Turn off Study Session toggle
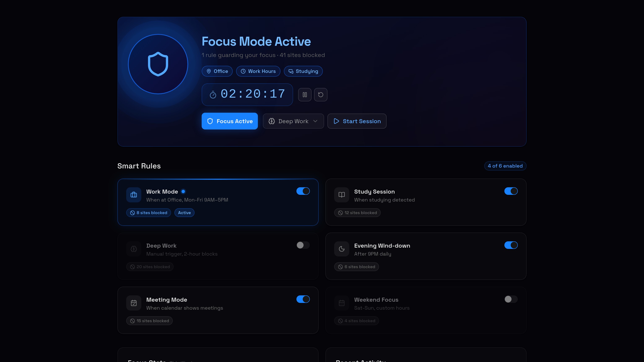 [x=511, y=191]
